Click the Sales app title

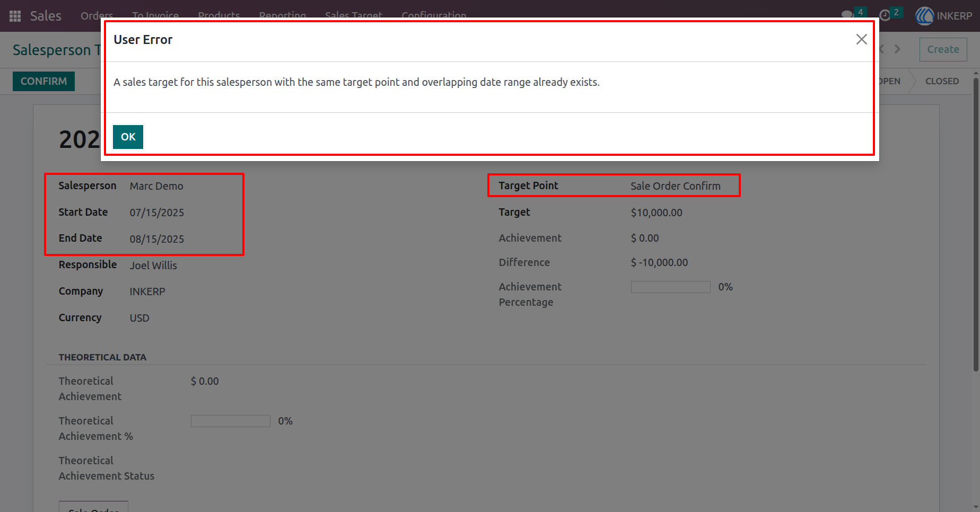46,16
